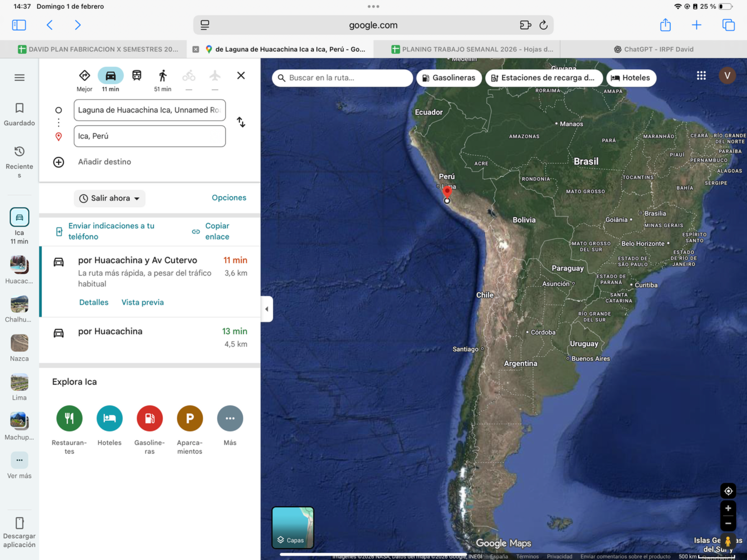Choose the Mejor best-route mode icon
747x560 pixels.
coord(84,75)
